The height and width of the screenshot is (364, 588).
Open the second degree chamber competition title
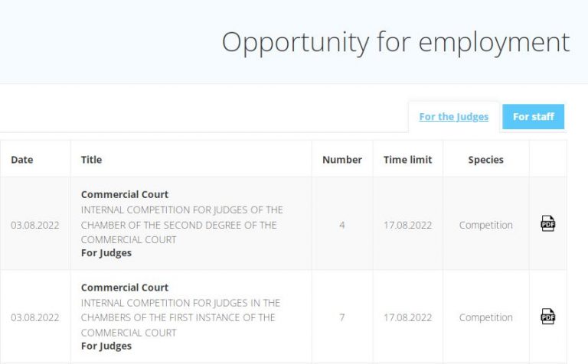[182, 225]
